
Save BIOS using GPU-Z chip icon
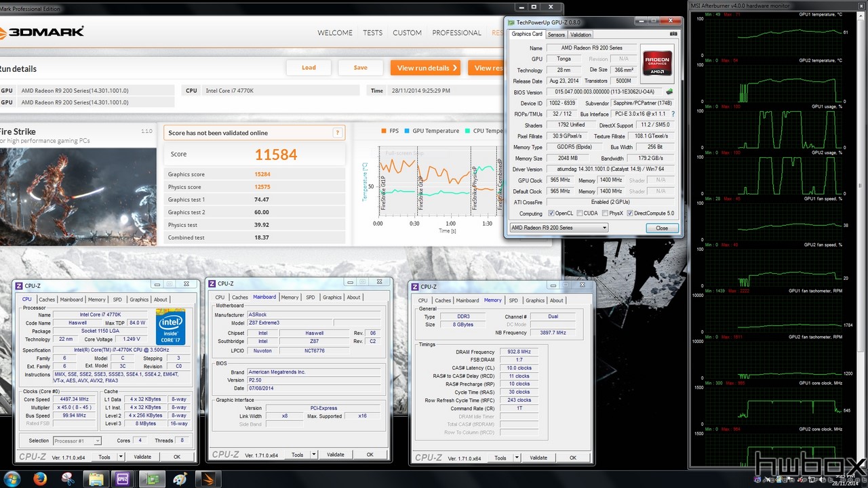(x=670, y=92)
